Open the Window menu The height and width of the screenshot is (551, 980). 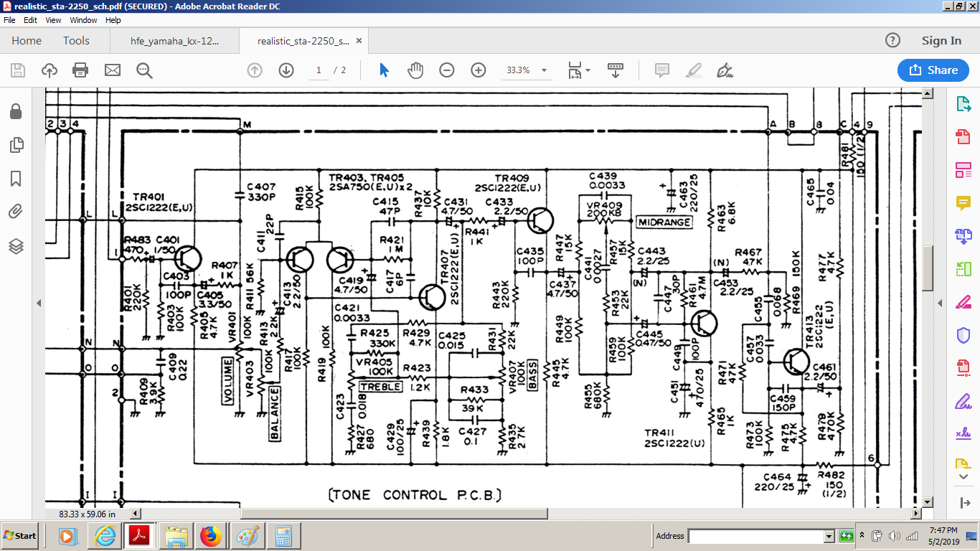pos(84,20)
